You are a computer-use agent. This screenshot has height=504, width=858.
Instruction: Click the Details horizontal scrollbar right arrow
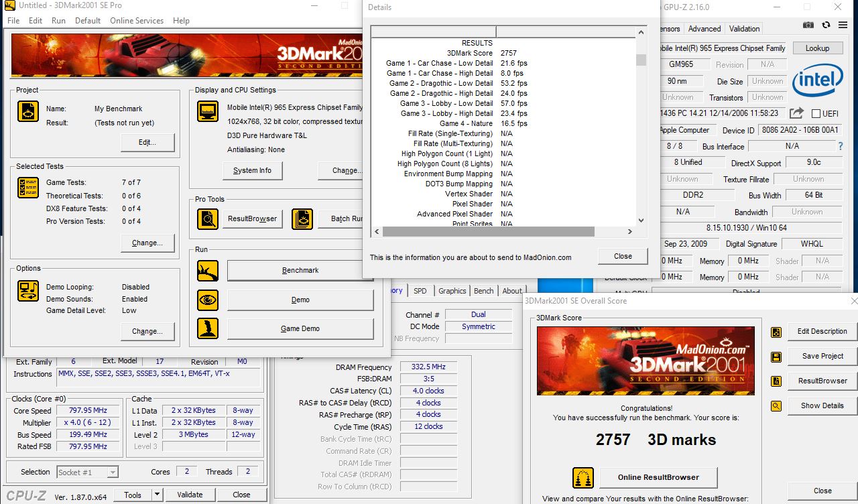click(x=630, y=232)
